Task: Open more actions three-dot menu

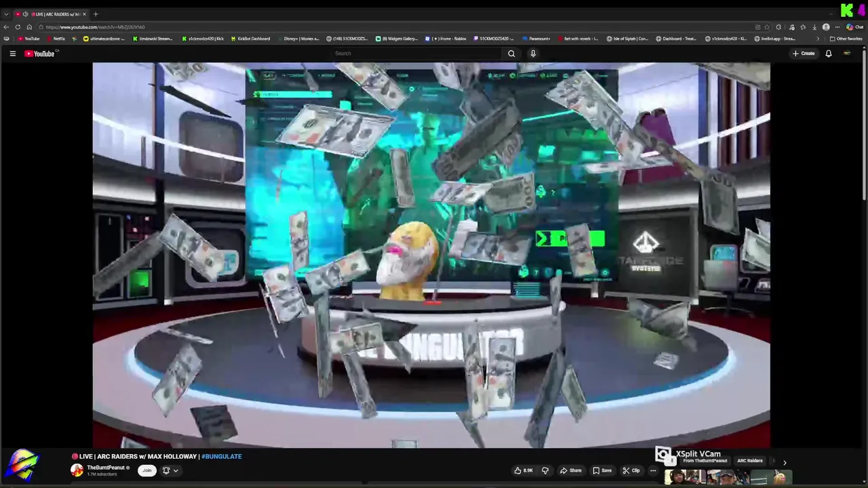Action: pyautogui.click(x=653, y=470)
